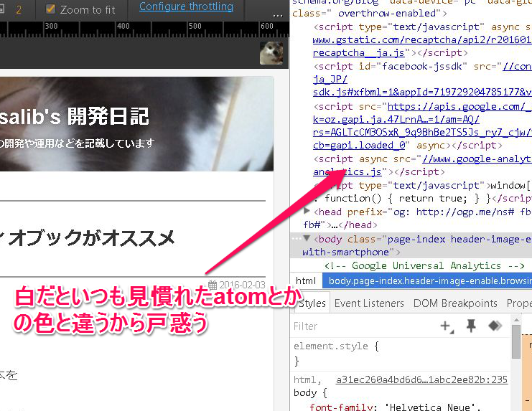Select the body.page-index breadcrumb item
532x411 pixels.
click(x=427, y=281)
